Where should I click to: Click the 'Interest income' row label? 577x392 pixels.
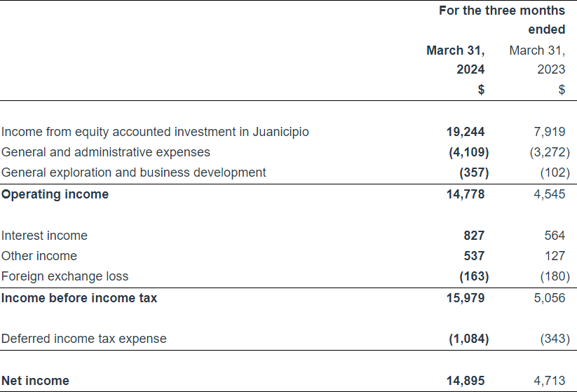coord(44,236)
